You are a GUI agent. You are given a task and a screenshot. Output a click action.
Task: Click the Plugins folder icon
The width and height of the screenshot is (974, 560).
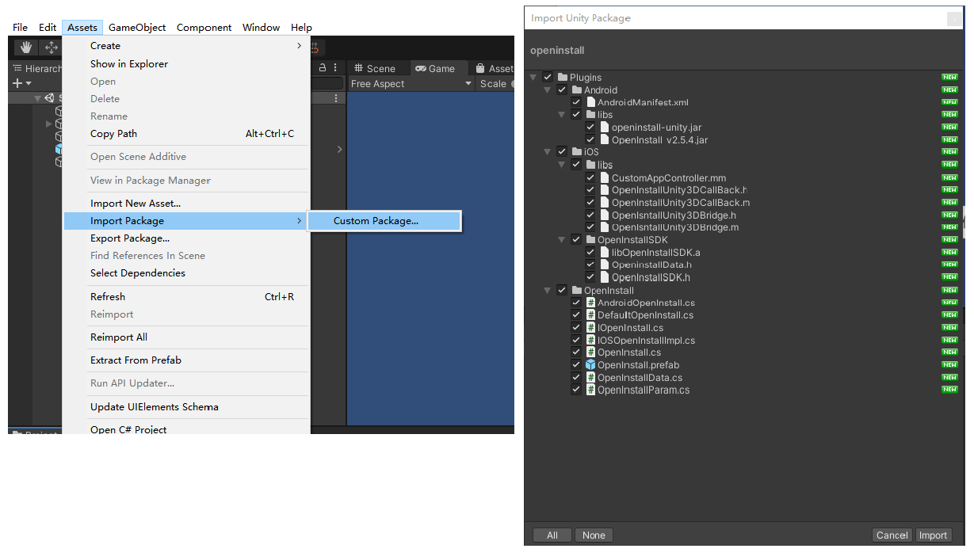563,78
